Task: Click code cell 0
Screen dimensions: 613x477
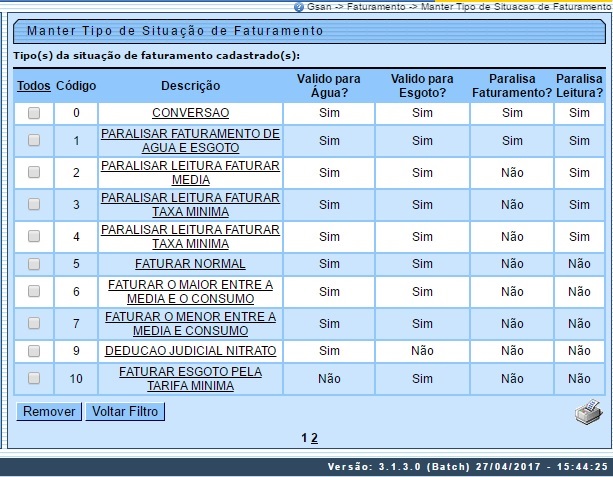Action: point(76,113)
